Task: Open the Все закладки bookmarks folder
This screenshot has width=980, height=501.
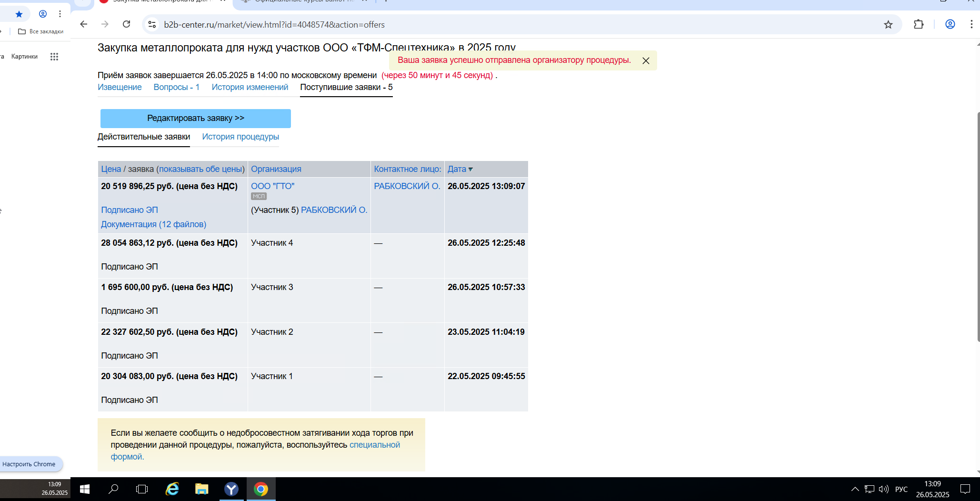Action: pos(41,31)
